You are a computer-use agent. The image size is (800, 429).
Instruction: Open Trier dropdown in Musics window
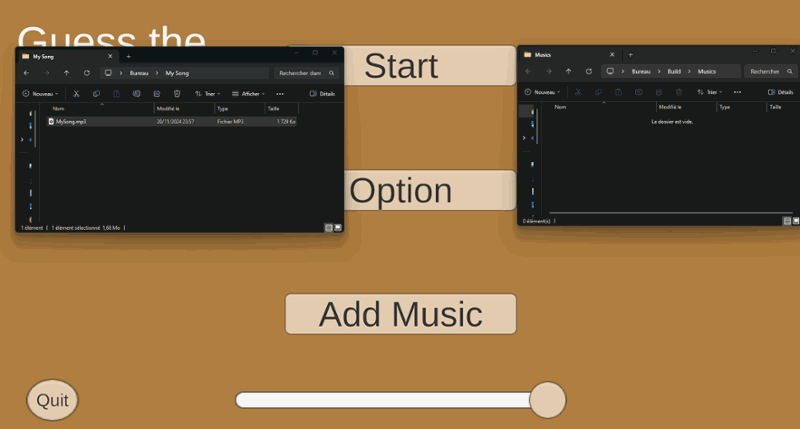710,92
